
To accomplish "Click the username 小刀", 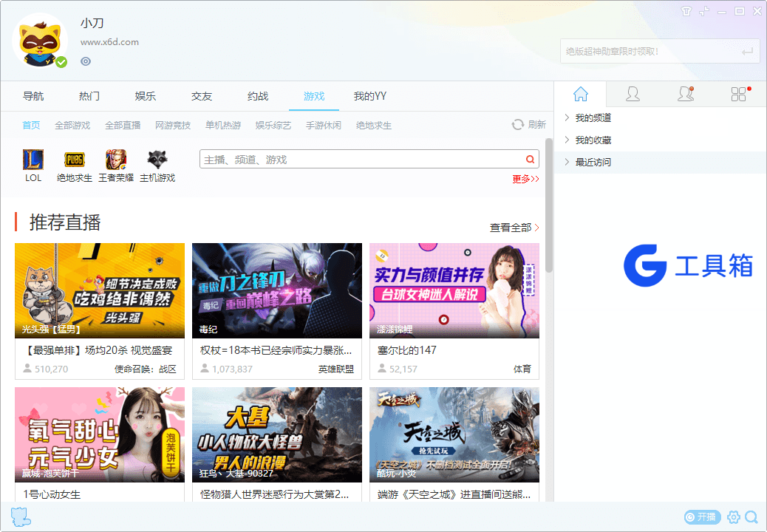I will click(x=92, y=23).
